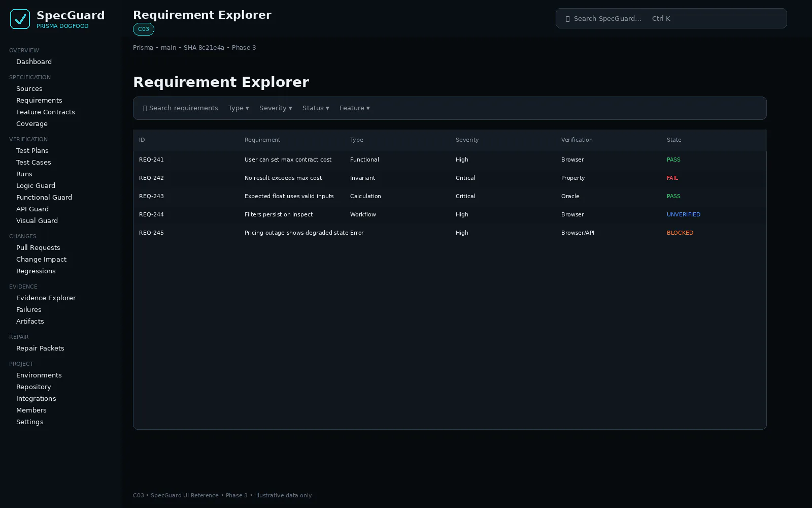812x508 pixels.
Task: Go to Failures page
Action: pyautogui.click(x=29, y=309)
